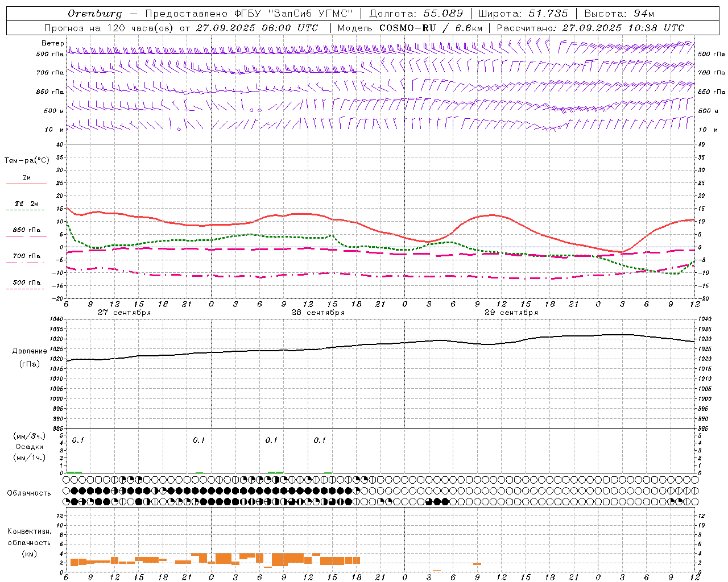The height and width of the screenshot is (582, 728).
Task: Click the "Рассчитано: 27.09.2025 10:38 UTC" timestamp
Action: point(590,28)
